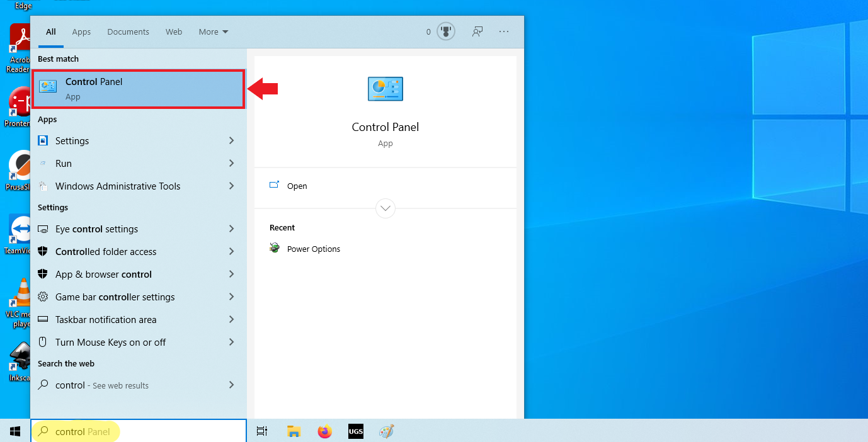Open Control Panel using the Open action
This screenshot has height=442, width=868.
[297, 186]
